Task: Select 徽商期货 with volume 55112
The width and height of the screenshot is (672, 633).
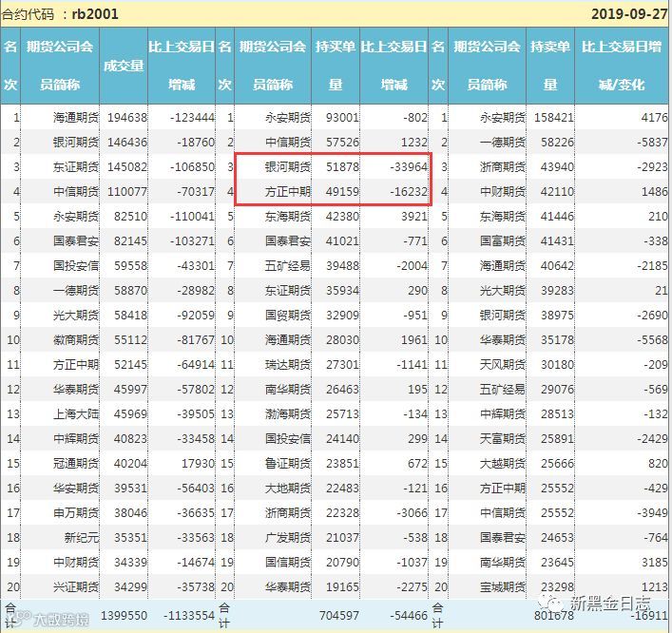Action: (x=76, y=340)
